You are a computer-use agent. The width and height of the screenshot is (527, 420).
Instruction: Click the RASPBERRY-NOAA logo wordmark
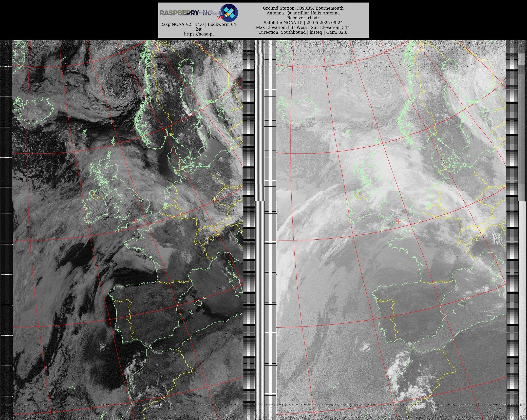coord(191,13)
